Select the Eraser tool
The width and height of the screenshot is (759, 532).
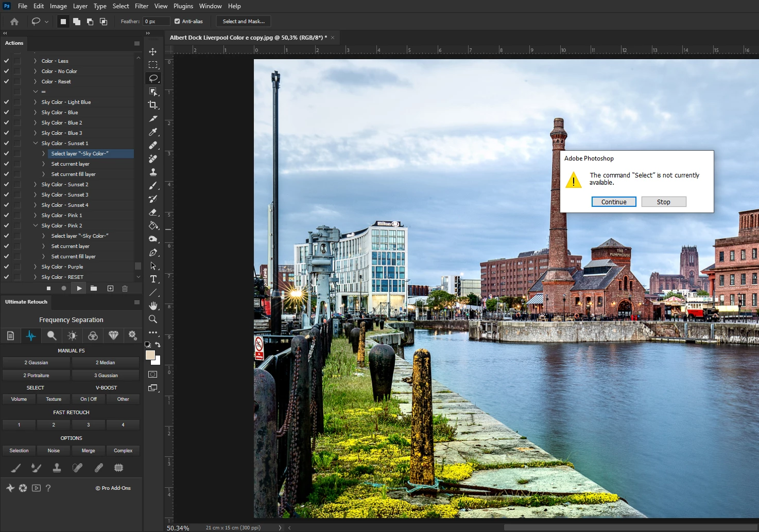pyautogui.click(x=153, y=212)
